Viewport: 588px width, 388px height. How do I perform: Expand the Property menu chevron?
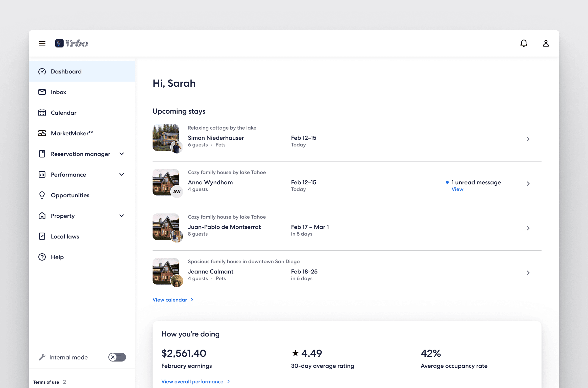click(121, 216)
